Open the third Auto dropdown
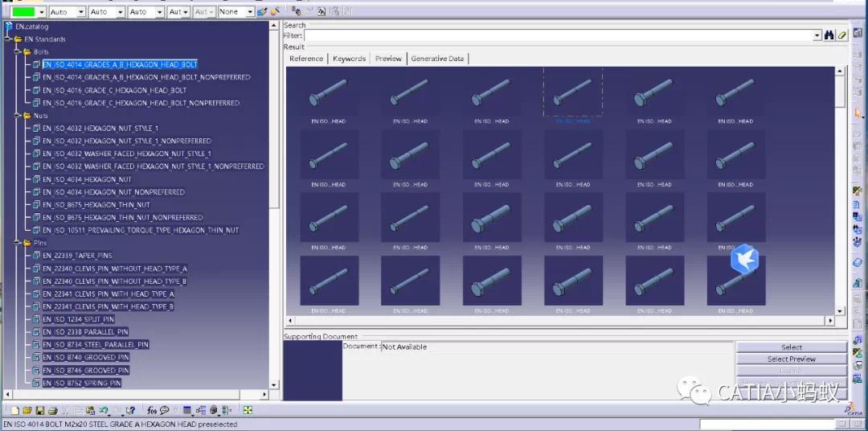The width and height of the screenshot is (868, 431). point(160,11)
